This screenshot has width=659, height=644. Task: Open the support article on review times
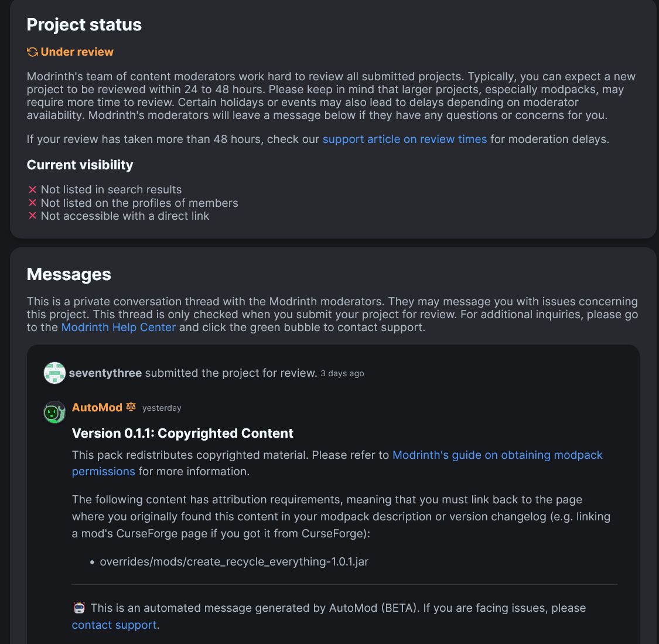[405, 139]
